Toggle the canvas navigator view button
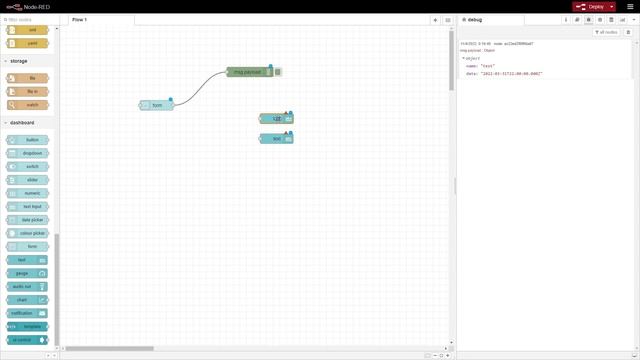 click(427, 356)
